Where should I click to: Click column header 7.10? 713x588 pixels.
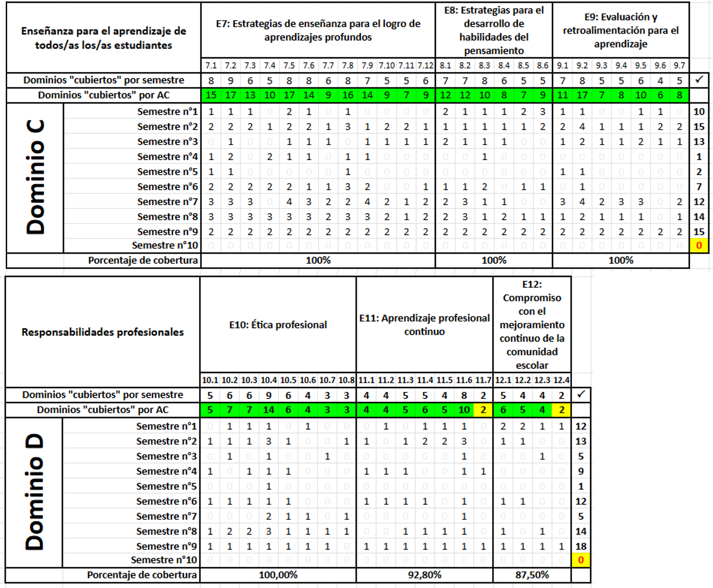coord(387,65)
